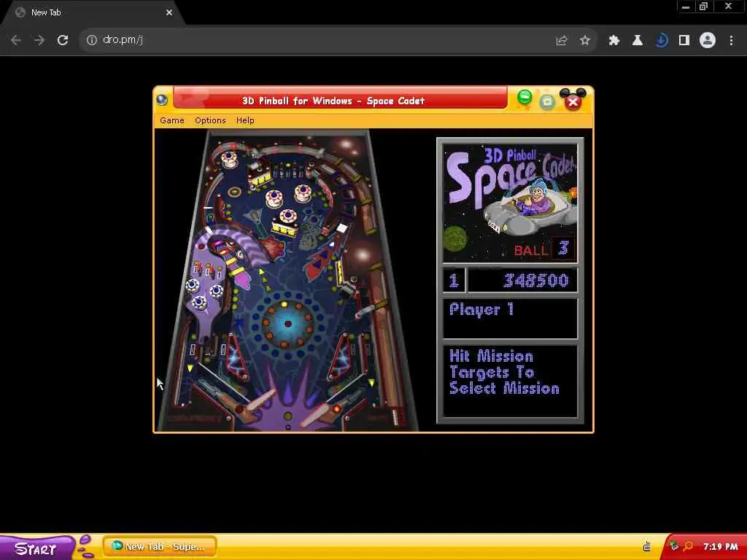747x560 pixels.
Task: Switch to New Tab - Supe... taskbar button
Action: [160, 547]
